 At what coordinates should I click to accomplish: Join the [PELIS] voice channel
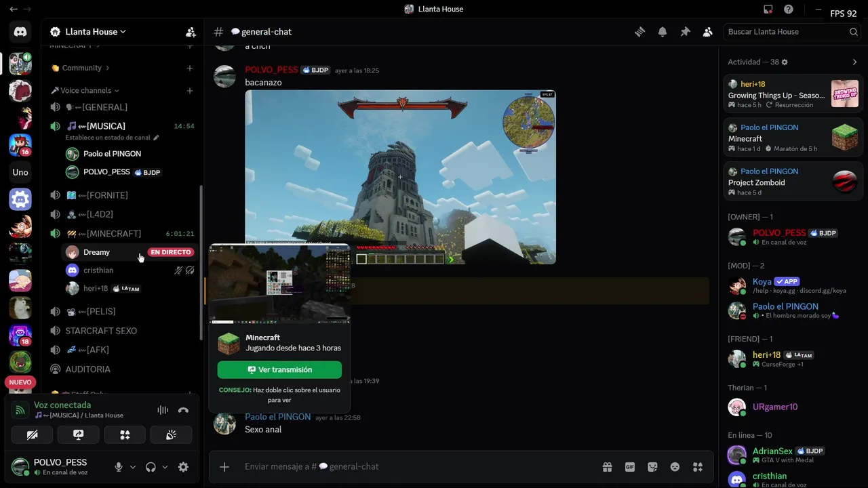tap(122, 311)
